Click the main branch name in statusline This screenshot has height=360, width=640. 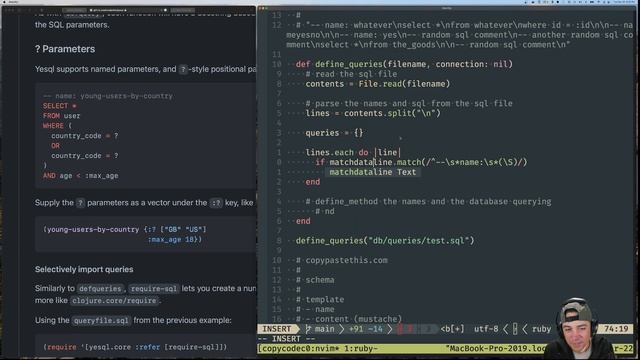324,329
